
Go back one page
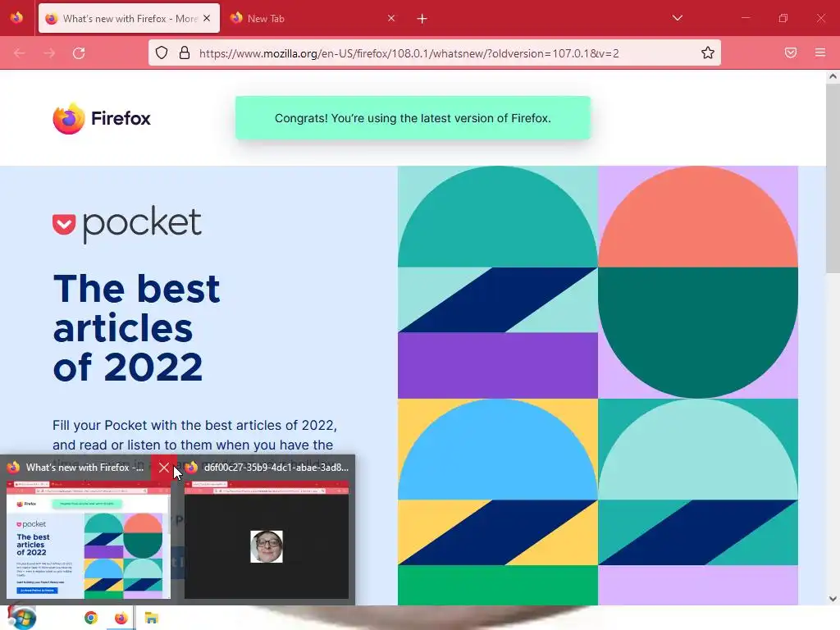pos(20,53)
